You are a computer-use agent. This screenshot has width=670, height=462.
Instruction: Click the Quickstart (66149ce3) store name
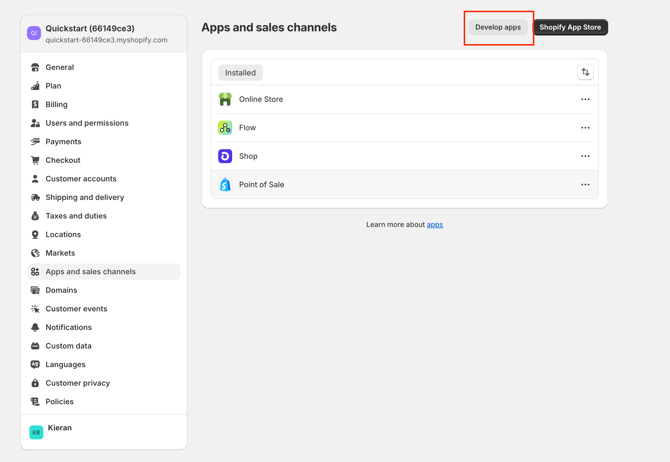(90, 29)
